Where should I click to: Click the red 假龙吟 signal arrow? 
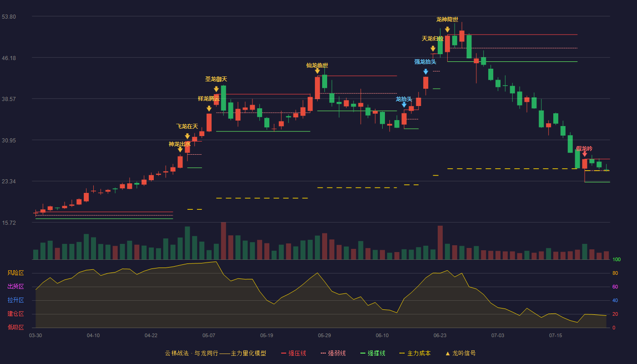[585, 154]
